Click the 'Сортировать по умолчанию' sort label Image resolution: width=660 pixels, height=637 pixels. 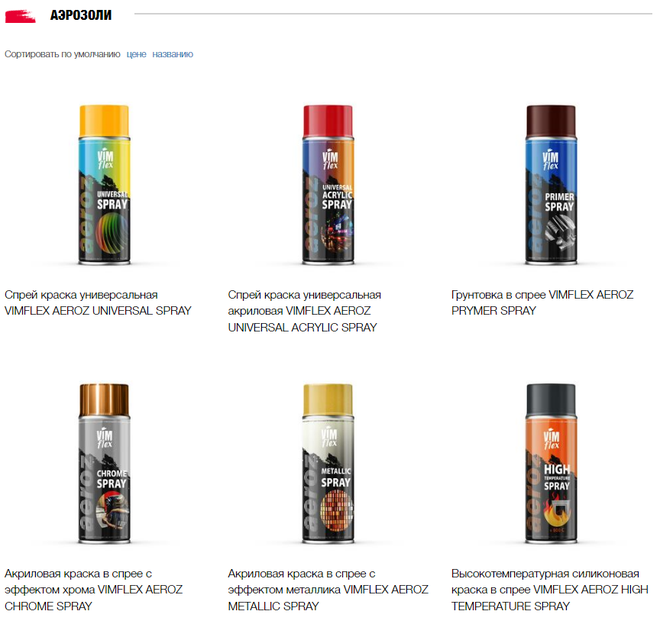62,54
